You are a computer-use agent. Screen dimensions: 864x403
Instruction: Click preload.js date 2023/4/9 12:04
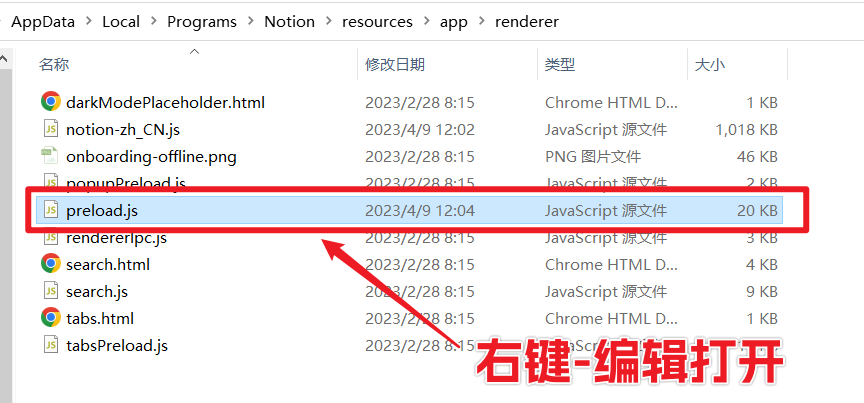pos(419,211)
